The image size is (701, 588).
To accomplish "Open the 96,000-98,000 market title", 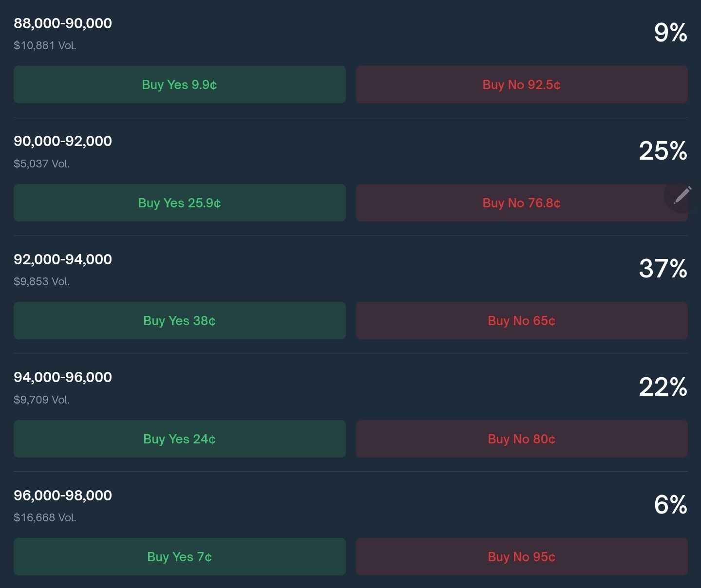I will point(63,496).
